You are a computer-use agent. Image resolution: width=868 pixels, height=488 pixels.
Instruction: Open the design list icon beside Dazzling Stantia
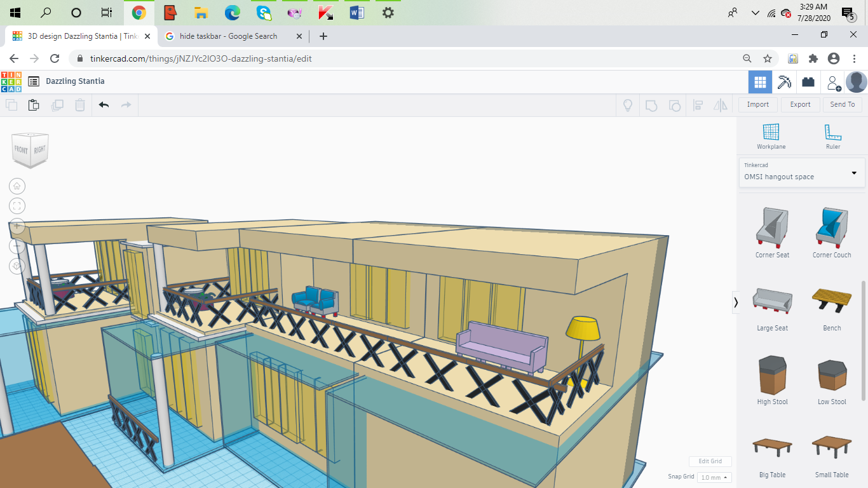(34, 81)
